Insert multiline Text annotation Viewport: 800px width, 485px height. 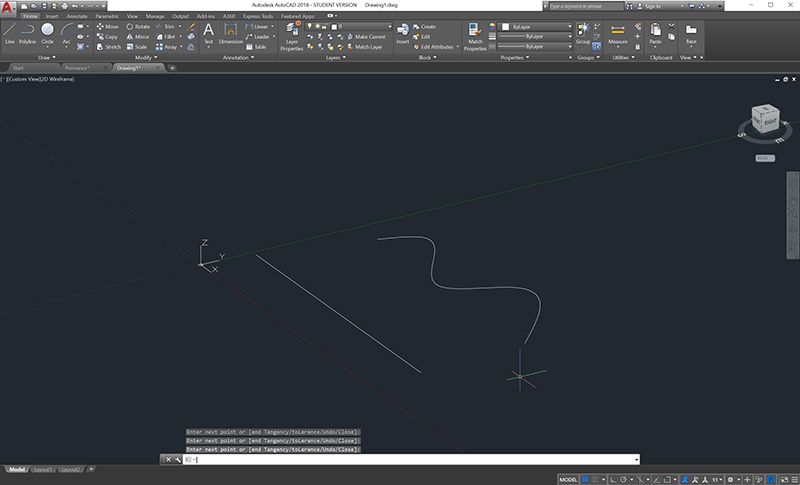click(208, 34)
